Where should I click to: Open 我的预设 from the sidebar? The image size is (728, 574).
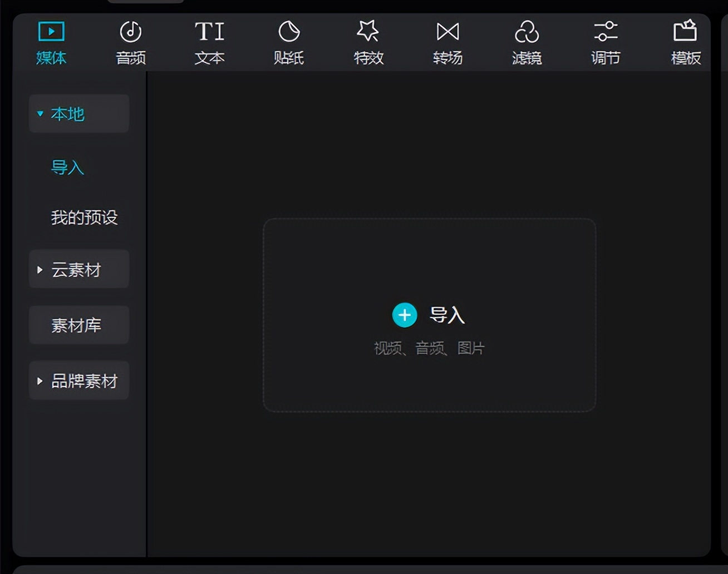[83, 218]
